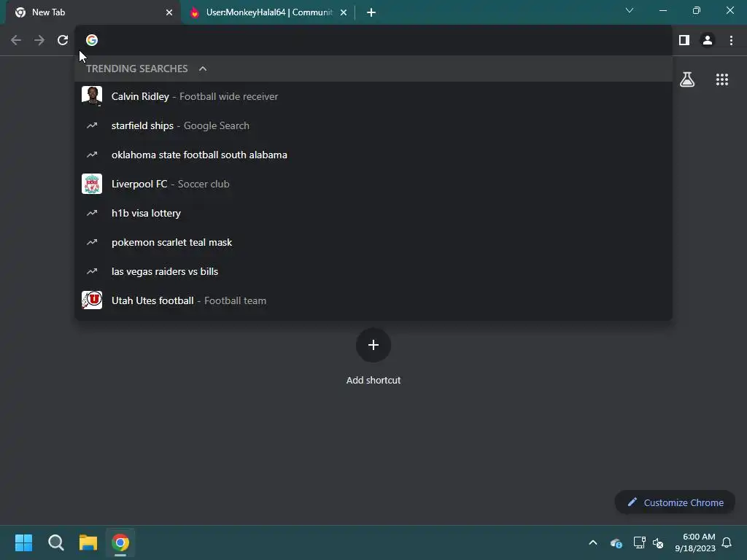Open the clock showing 6:00 AM
The image size is (747, 560).
pyautogui.click(x=695, y=542)
